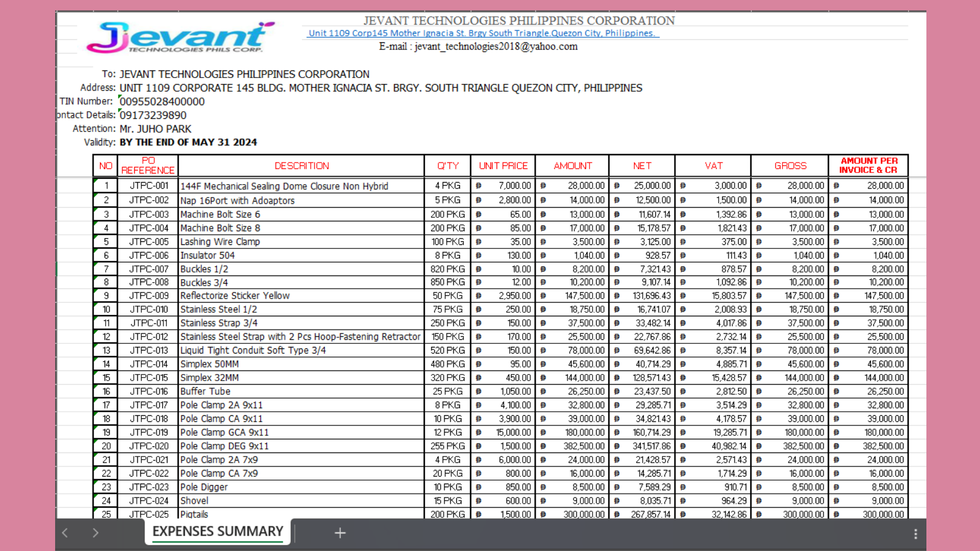This screenshot has height=551, width=980.
Task: Click the Mr. JUHO PARK attention cell
Action: tap(156, 129)
